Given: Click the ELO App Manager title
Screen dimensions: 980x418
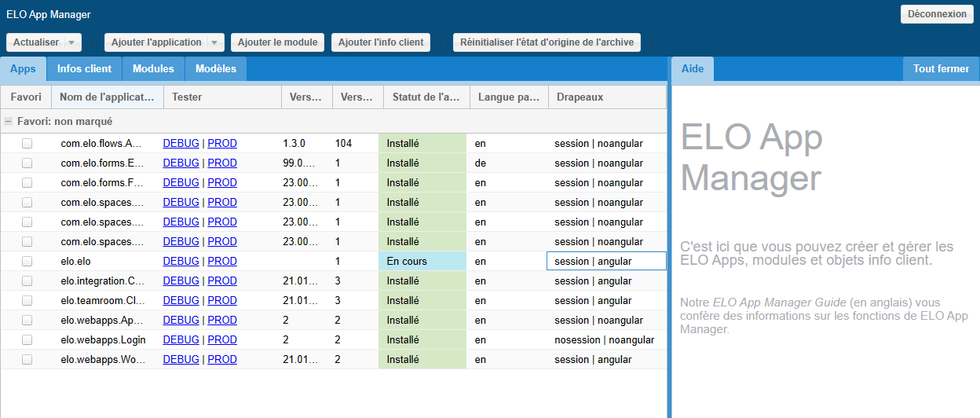Looking at the screenshot, I should pyautogui.click(x=751, y=158).
